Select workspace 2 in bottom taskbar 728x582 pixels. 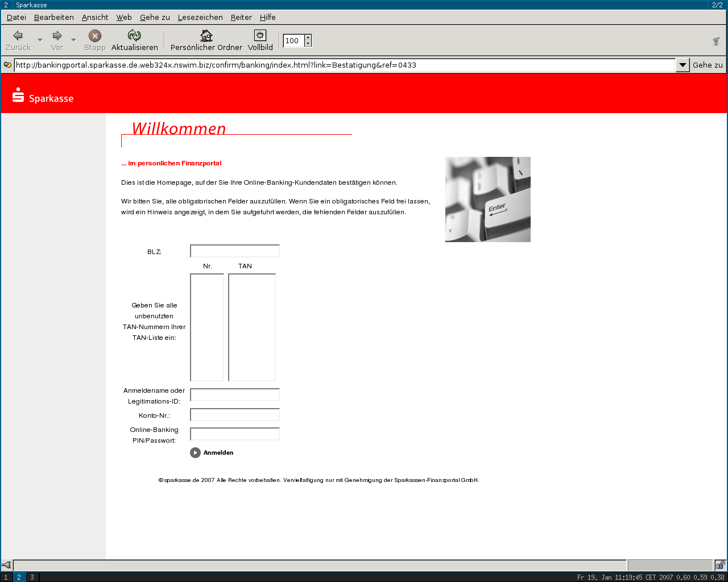coord(19,577)
